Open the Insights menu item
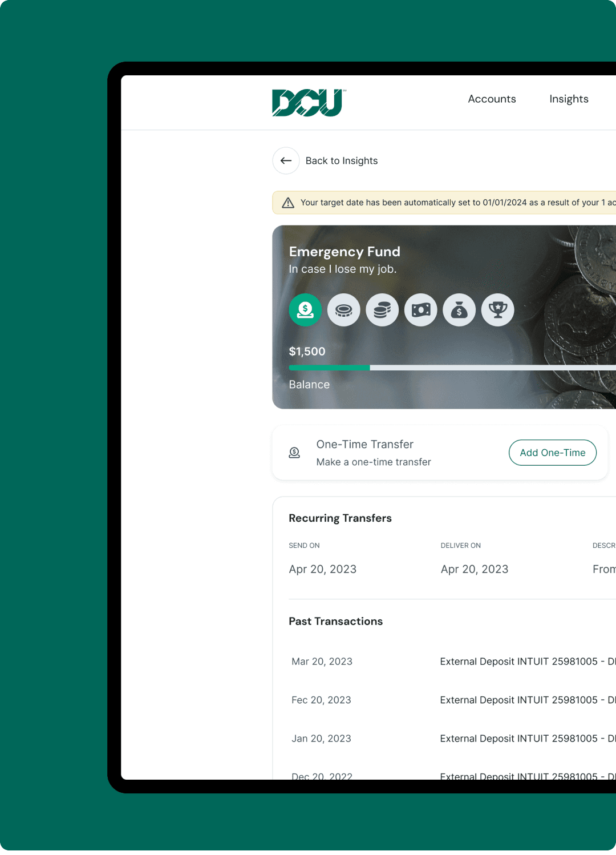Screen dimensions: 616x855 pyautogui.click(x=569, y=99)
